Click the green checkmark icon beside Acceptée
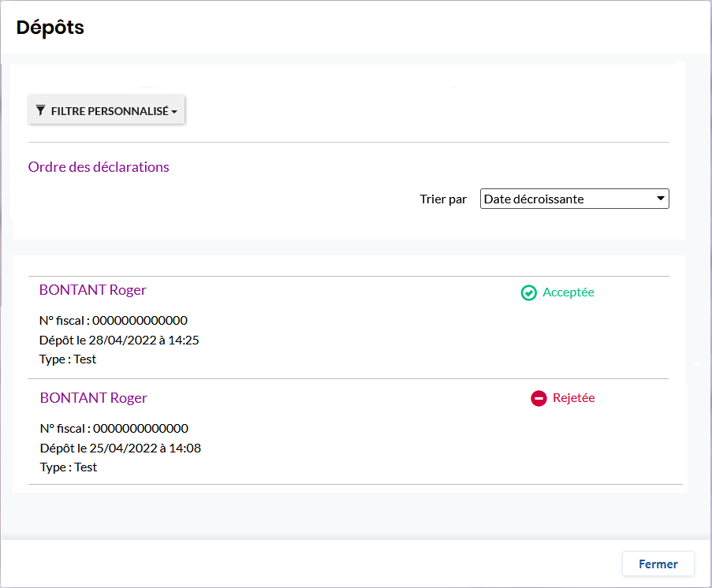This screenshot has width=712, height=588. point(528,292)
